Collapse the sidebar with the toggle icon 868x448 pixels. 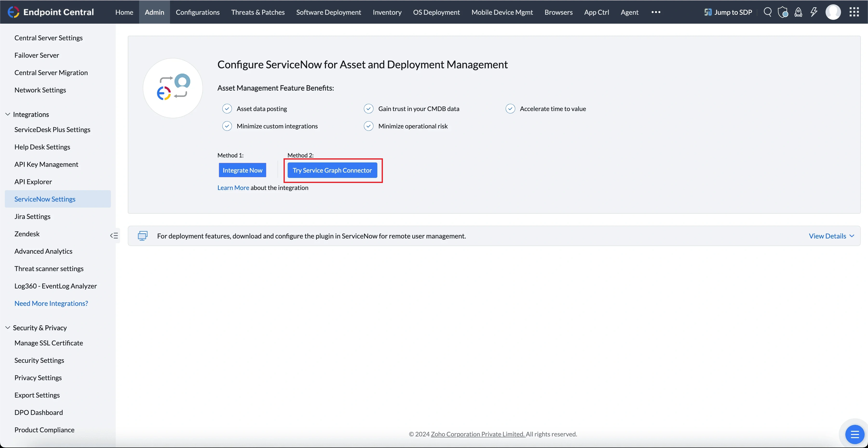pos(114,236)
